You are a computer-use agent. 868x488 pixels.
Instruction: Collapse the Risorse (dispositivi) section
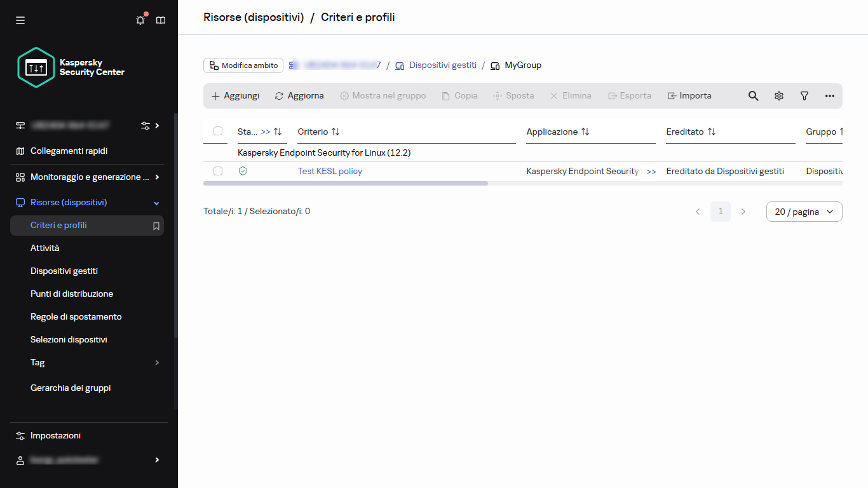(156, 203)
